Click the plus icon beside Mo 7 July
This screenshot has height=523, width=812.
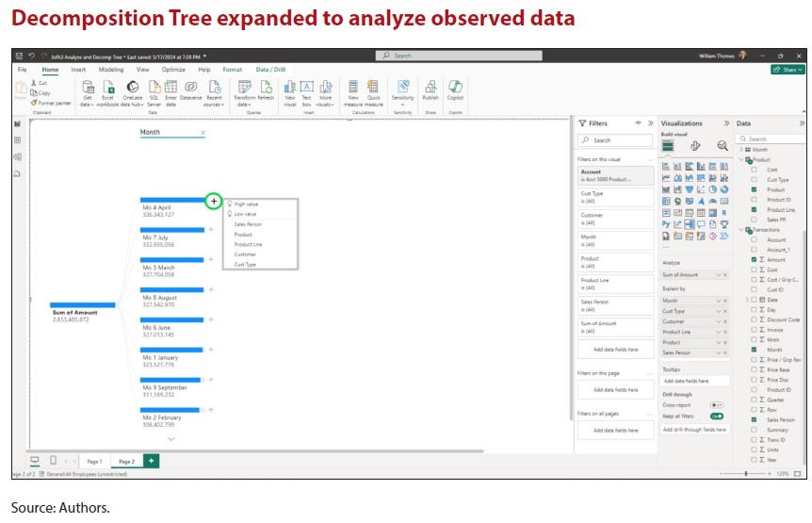pyautogui.click(x=210, y=229)
